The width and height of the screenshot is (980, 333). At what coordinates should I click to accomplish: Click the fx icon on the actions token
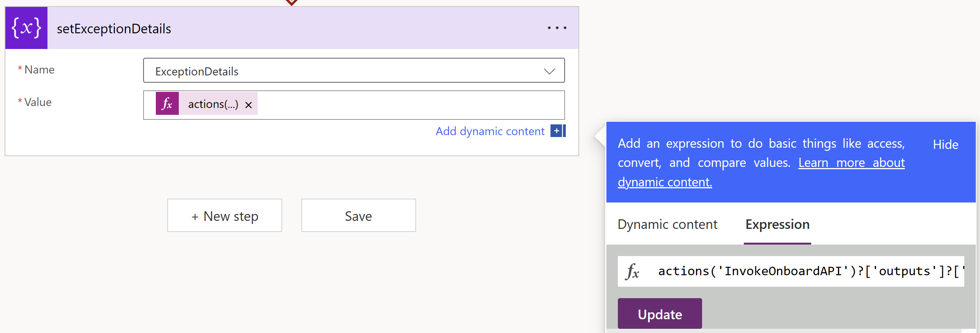pos(167,104)
